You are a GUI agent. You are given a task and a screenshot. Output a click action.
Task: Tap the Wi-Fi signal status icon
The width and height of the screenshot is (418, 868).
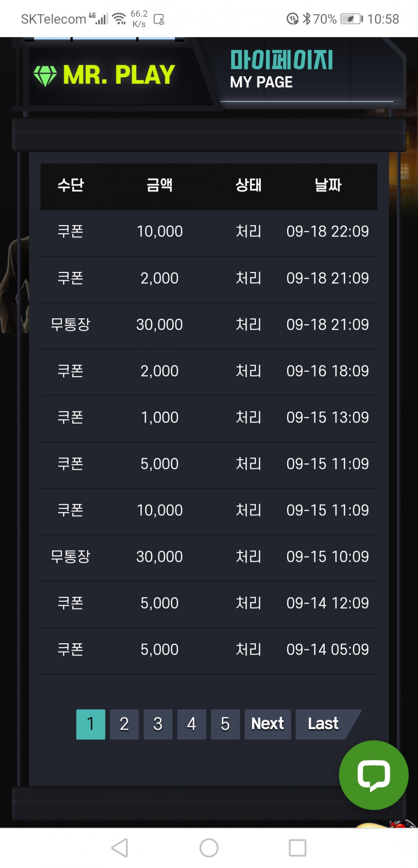pos(119,19)
